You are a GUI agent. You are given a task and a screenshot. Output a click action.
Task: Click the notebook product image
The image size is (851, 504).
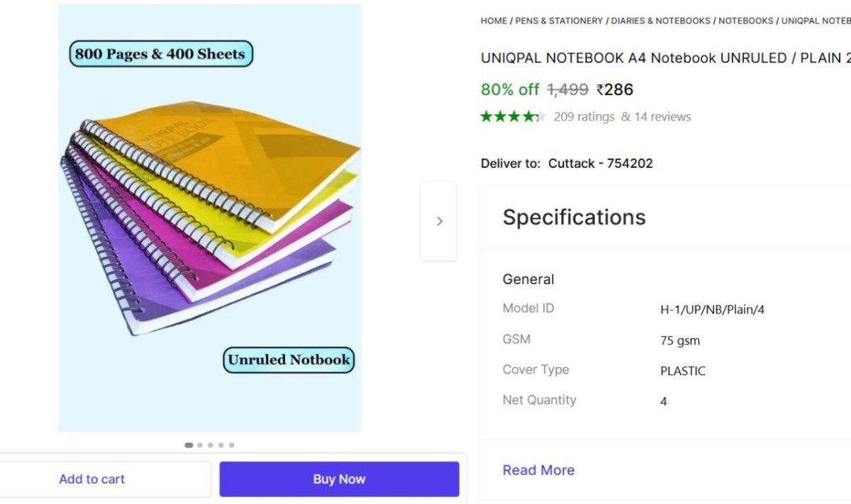pyautogui.click(x=209, y=220)
